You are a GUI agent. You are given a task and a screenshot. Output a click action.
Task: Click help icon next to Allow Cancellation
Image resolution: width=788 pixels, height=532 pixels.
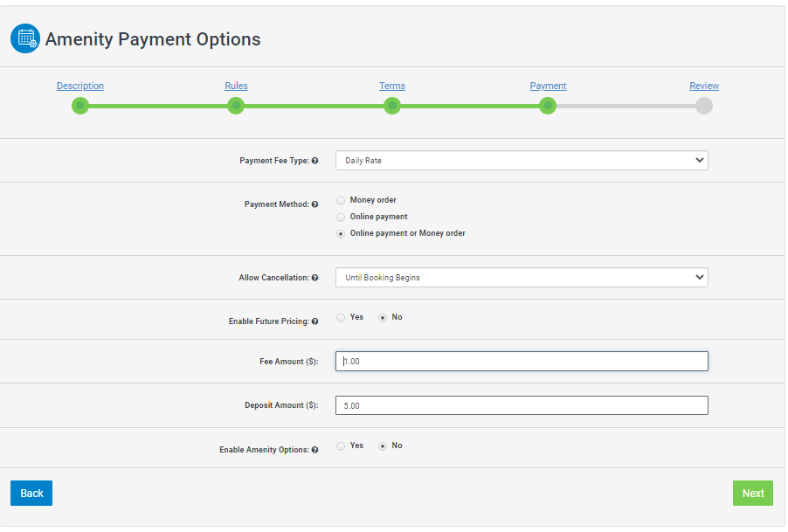tap(315, 278)
